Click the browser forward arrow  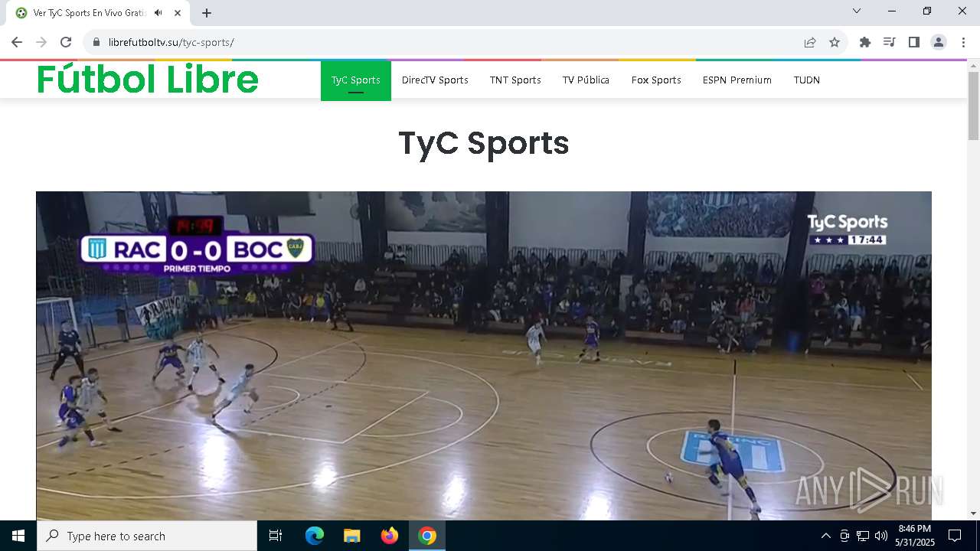tap(41, 42)
